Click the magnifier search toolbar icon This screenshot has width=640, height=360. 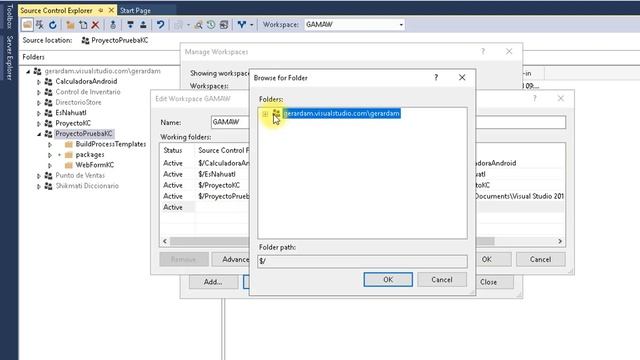pyautogui.click(x=198, y=25)
